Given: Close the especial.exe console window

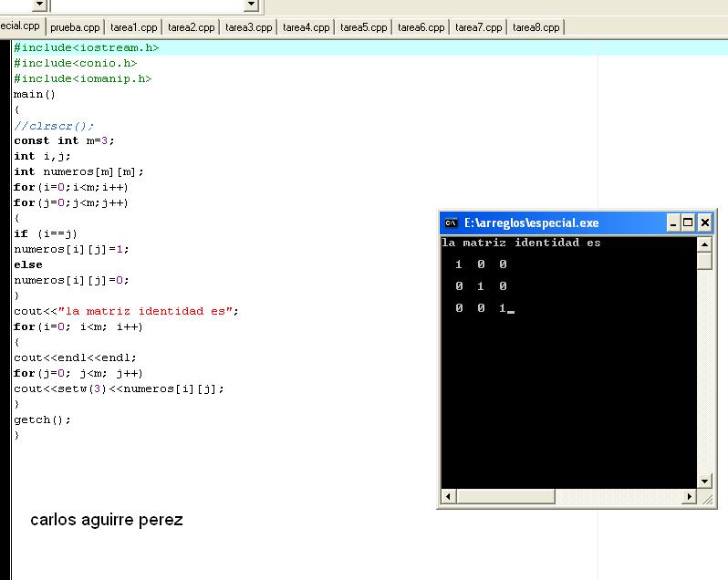Looking at the screenshot, I should pos(705,223).
